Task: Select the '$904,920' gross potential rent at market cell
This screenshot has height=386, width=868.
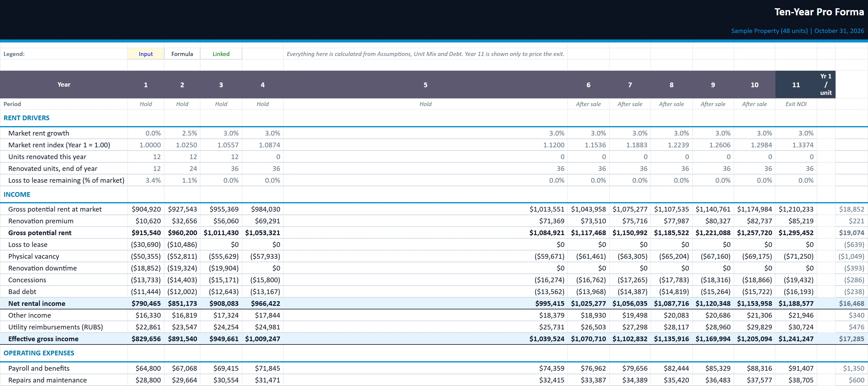Action: click(146, 209)
